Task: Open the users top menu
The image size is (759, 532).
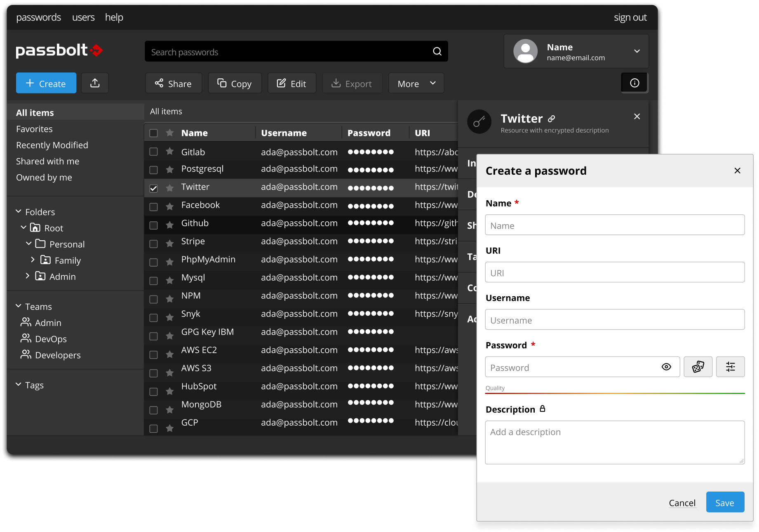Action: click(x=83, y=17)
